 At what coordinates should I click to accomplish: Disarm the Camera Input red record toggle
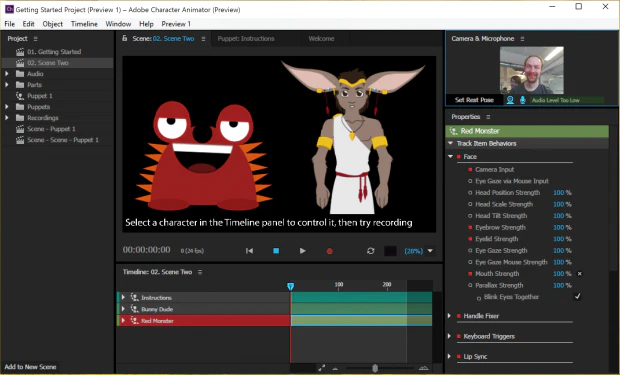470,169
